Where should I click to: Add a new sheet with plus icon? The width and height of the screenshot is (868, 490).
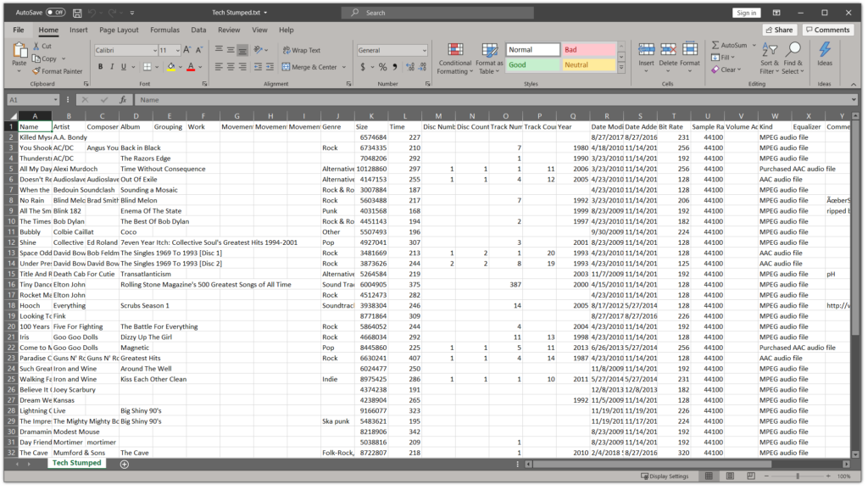[125, 465]
